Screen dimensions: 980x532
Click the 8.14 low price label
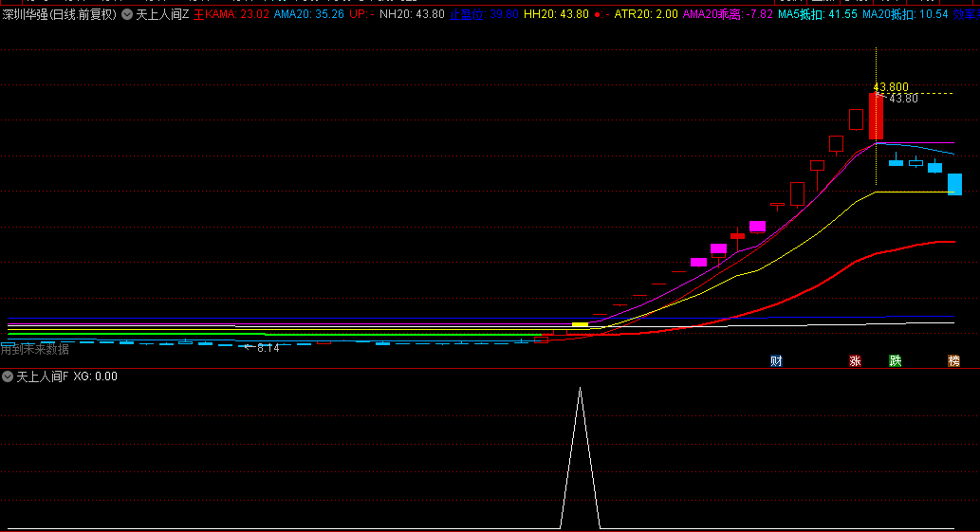(x=268, y=348)
